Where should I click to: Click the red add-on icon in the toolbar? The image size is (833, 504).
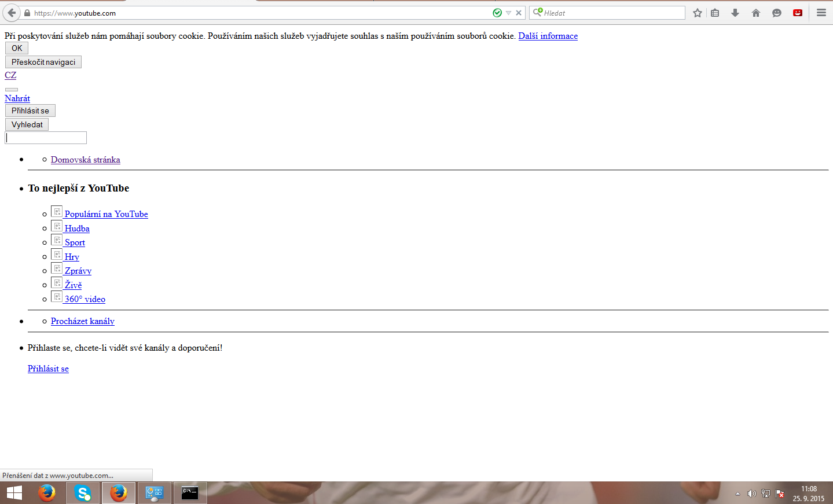click(798, 13)
